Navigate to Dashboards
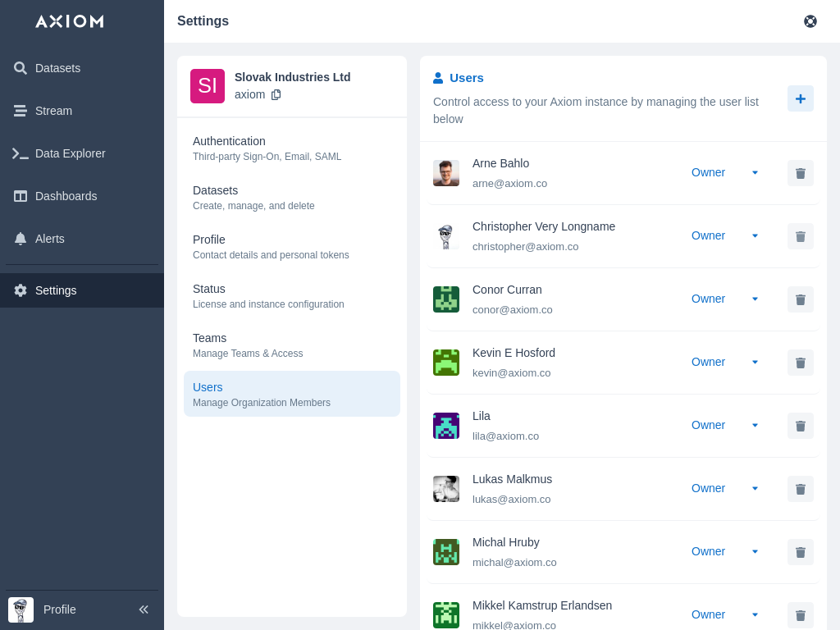Screen dimensions: 840x630 (x=66, y=196)
